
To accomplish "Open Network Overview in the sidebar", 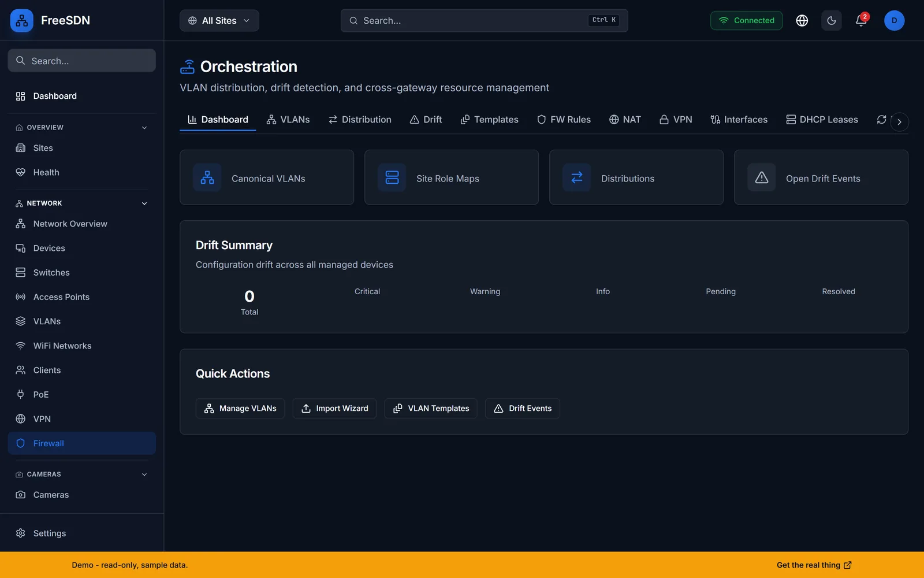I will [81, 224].
